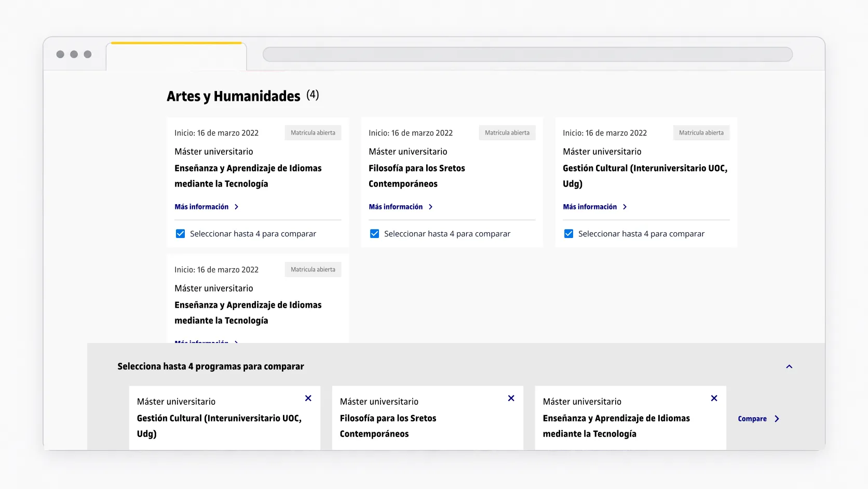The image size is (868, 489).
Task: Click title Gestión Cultural in top card
Action: 645,176
